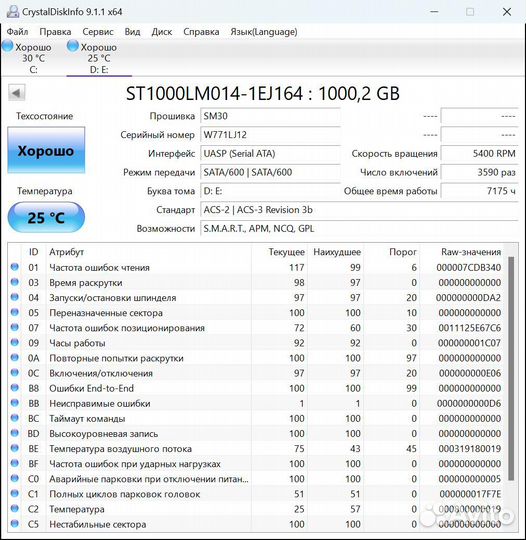Viewport: 526px width, 540px height.
Task: Click the Буква тома field D: E:
Action: 270,191
